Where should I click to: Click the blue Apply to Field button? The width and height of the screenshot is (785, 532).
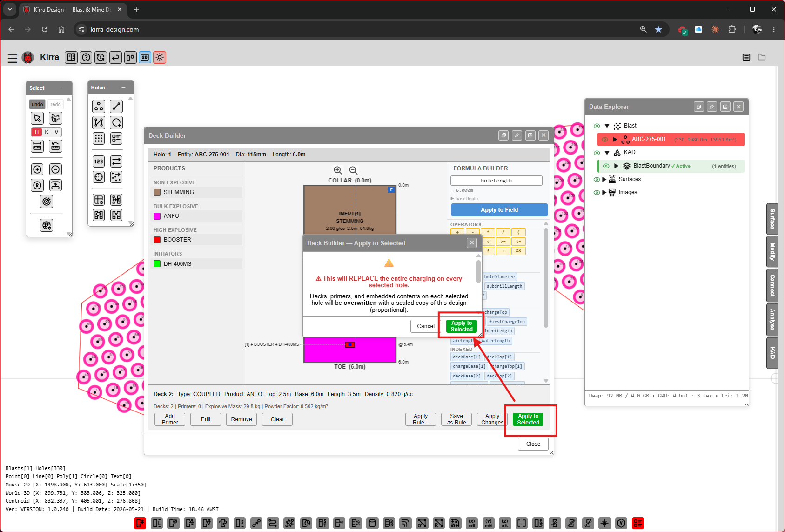click(499, 210)
